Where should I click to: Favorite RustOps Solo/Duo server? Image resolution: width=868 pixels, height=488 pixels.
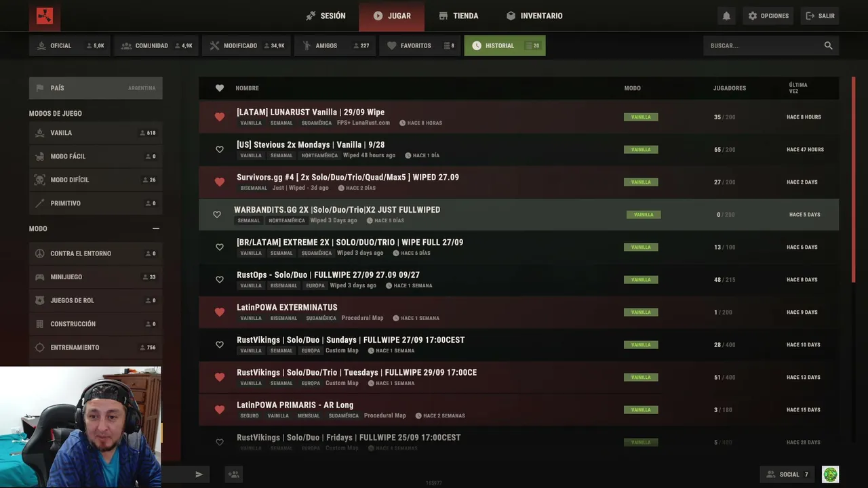click(220, 280)
